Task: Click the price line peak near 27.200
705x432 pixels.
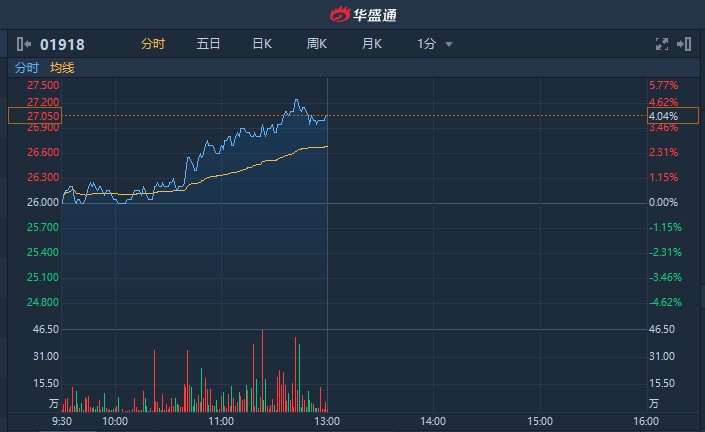Action: pos(297,100)
